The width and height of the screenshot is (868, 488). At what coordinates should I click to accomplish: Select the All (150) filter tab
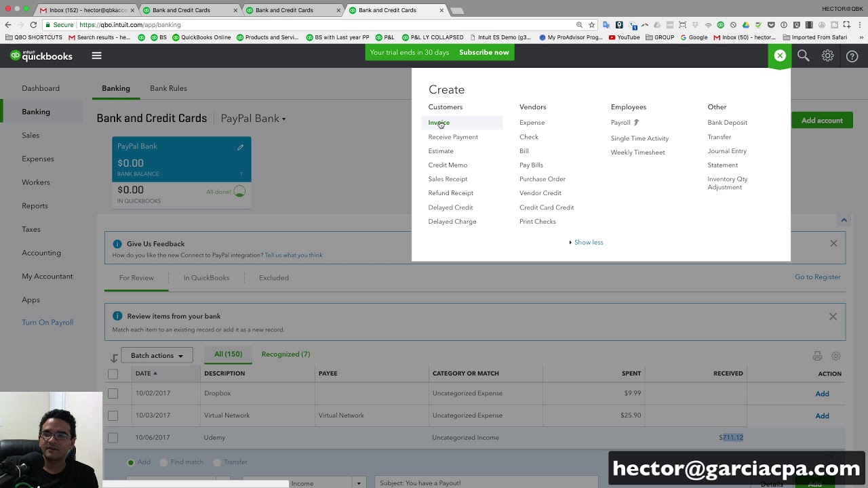pos(228,354)
